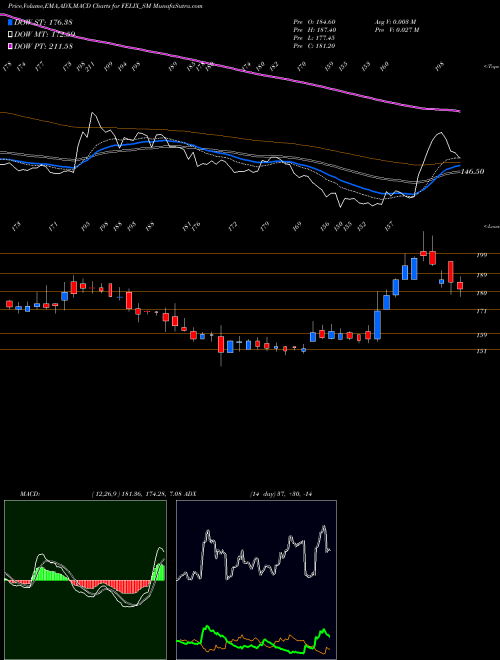Select the 'Pre C: 181.20' value
The height and width of the screenshot is (660, 500).
pyautogui.click(x=314, y=46)
